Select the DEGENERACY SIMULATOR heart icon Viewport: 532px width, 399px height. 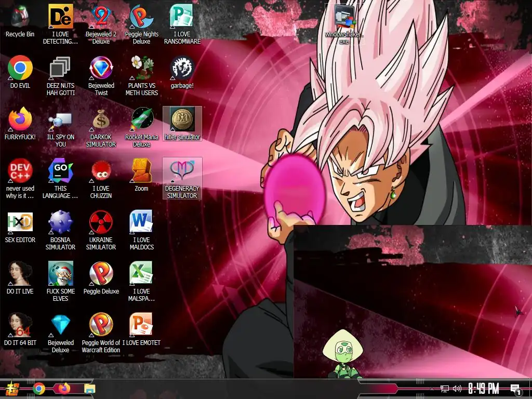[x=182, y=178]
